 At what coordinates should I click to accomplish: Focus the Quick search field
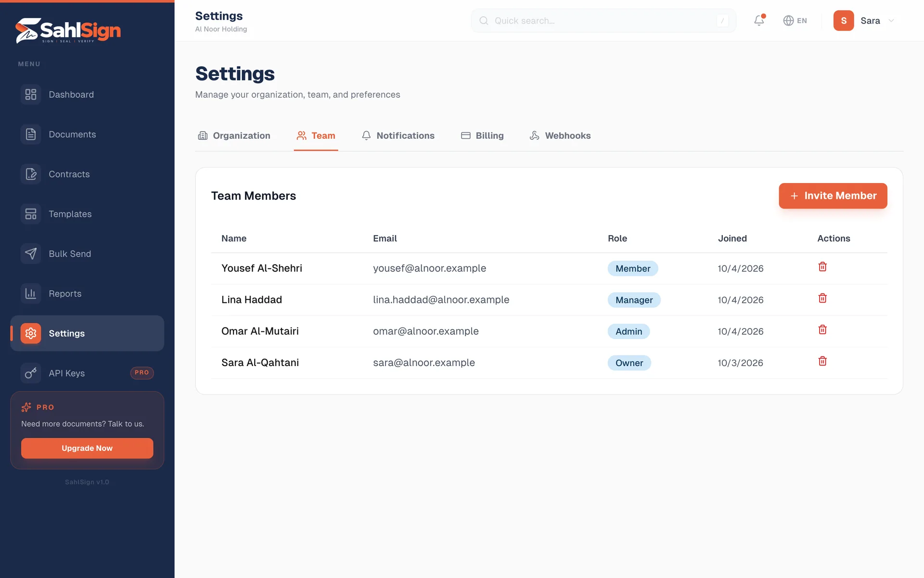(x=603, y=21)
